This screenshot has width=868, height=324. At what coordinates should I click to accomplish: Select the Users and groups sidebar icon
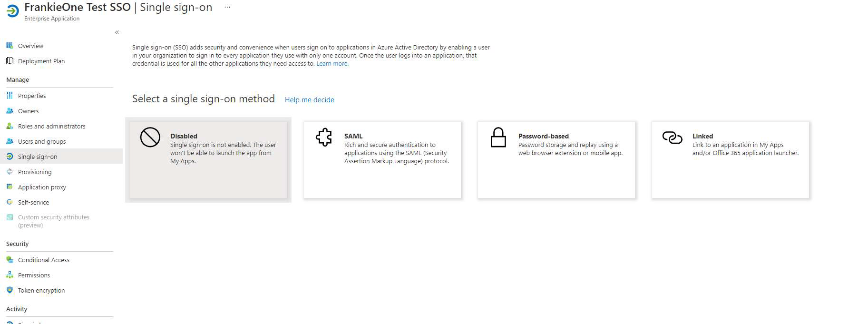tap(10, 141)
